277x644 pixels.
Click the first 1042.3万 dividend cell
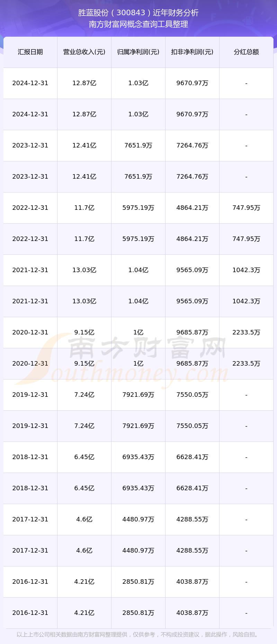[246, 270]
